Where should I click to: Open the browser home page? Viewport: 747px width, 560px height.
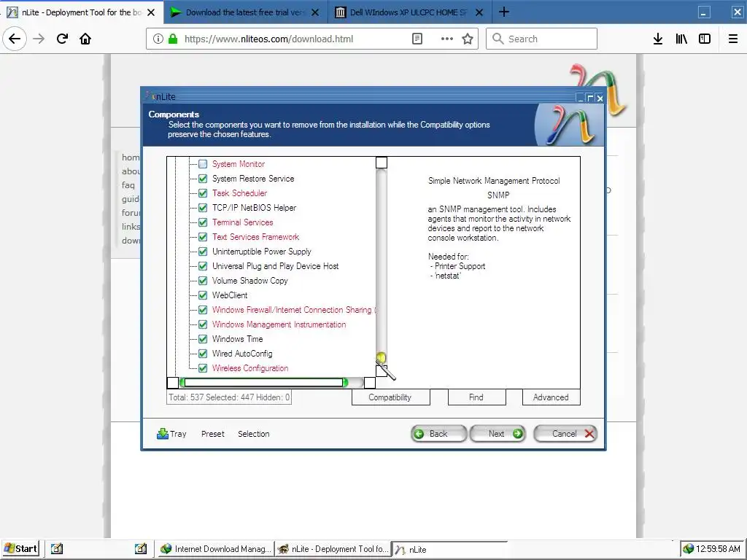coord(85,39)
